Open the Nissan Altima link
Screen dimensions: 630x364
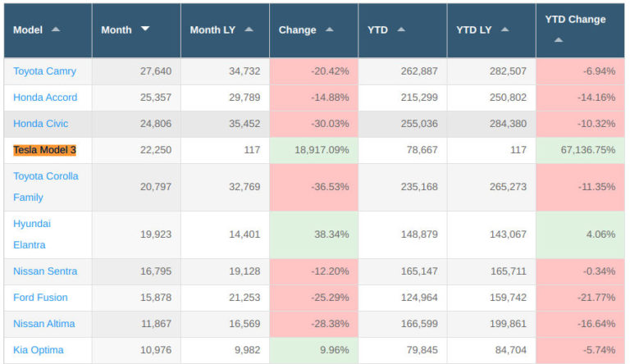coord(43,324)
